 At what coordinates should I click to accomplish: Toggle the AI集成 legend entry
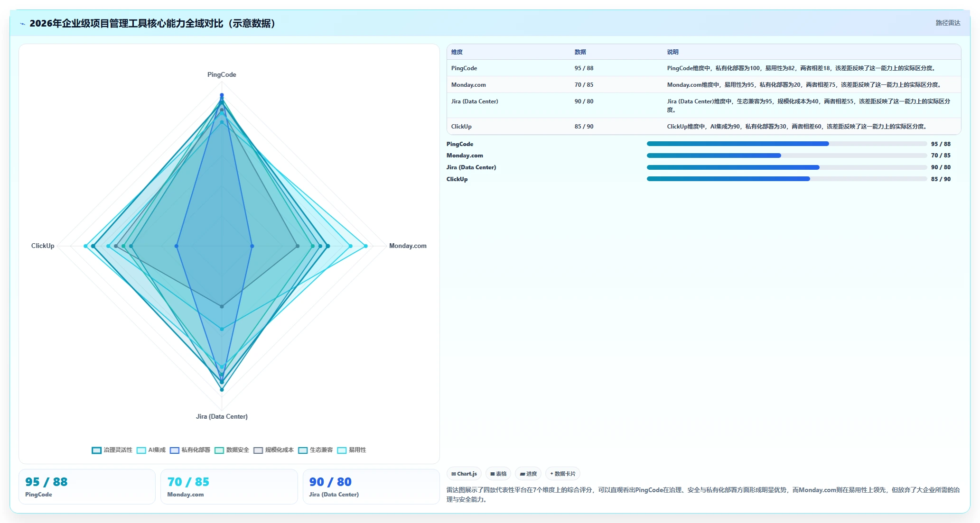pos(151,450)
